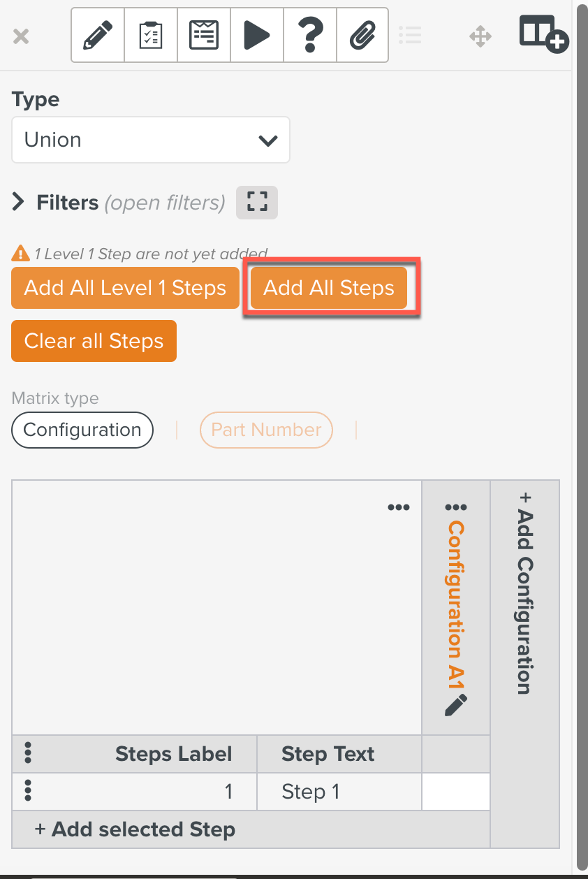Screen dimensions: 588x879
Task: Open the Type dropdown showing Union
Action: coord(150,140)
